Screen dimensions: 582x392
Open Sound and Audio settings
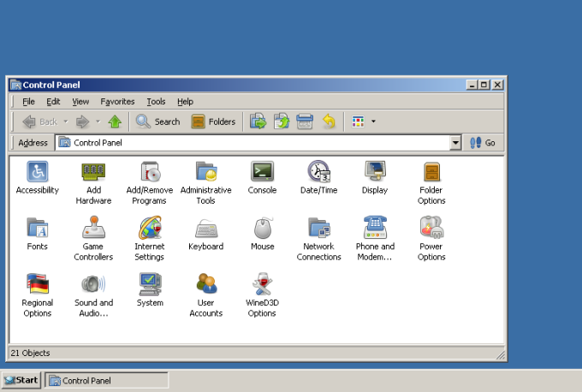pyautogui.click(x=93, y=295)
